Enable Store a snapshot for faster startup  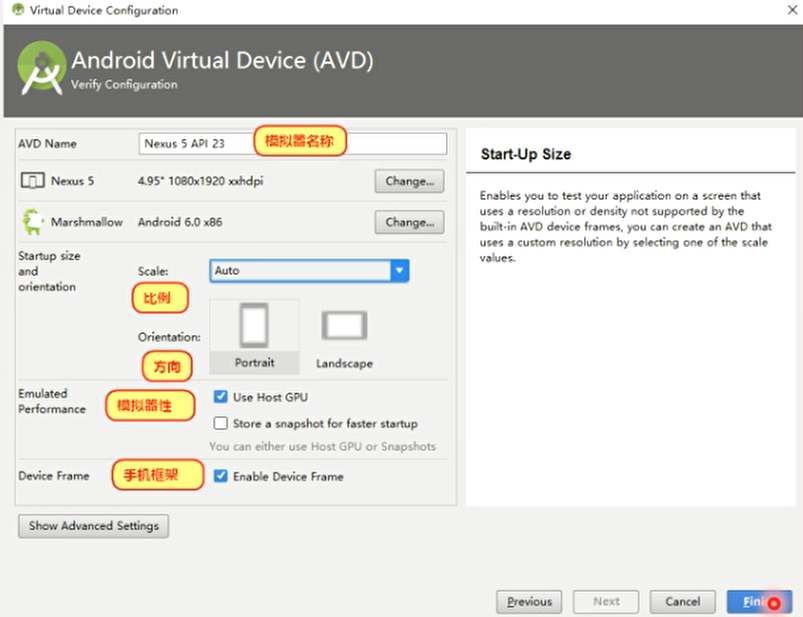click(221, 423)
